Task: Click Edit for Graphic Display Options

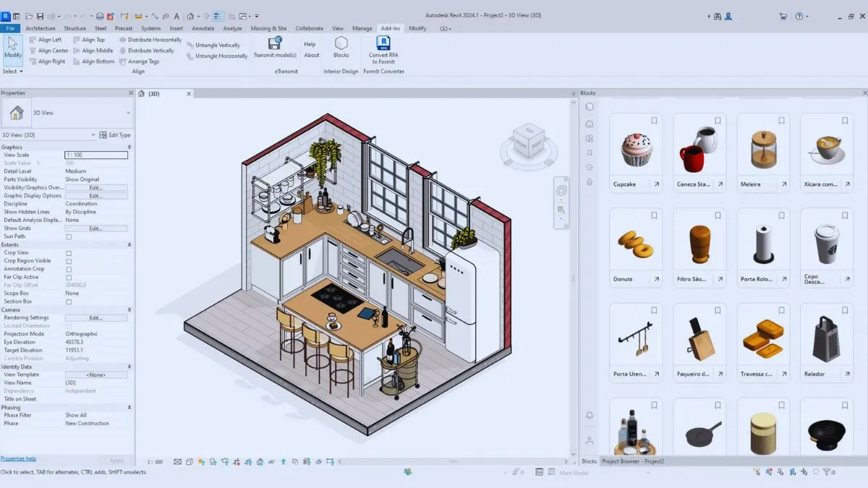Action: tap(95, 196)
